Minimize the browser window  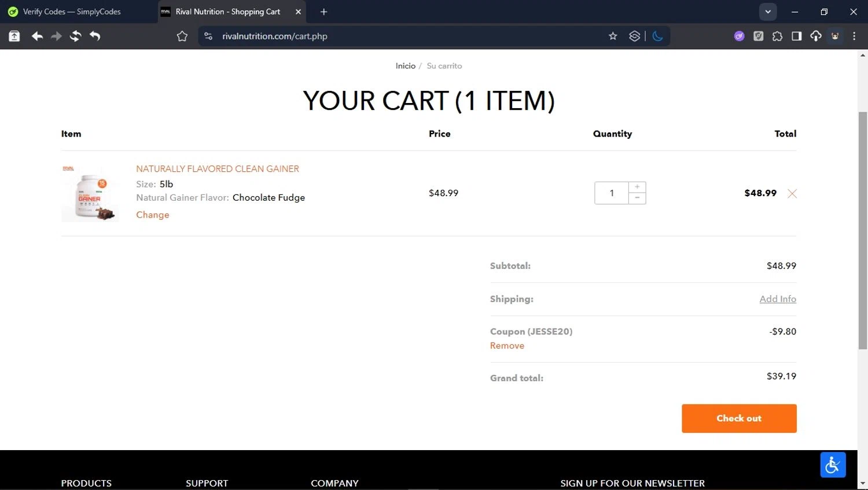(795, 12)
